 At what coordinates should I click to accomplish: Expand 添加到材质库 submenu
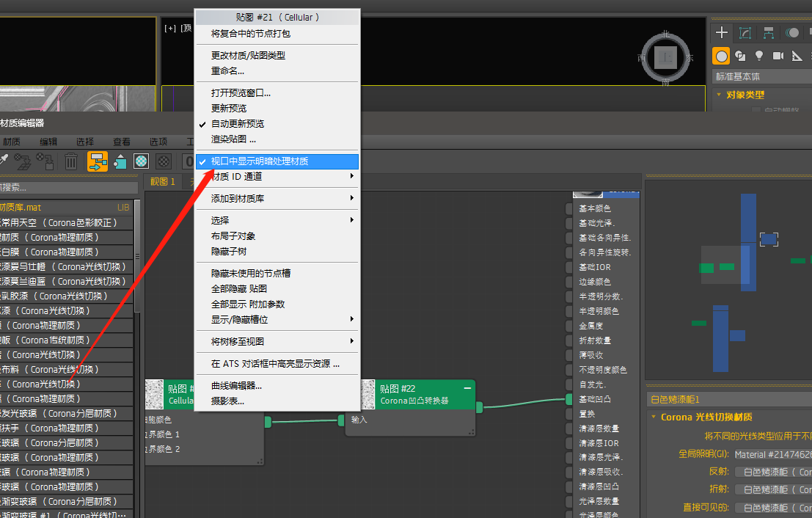point(277,198)
